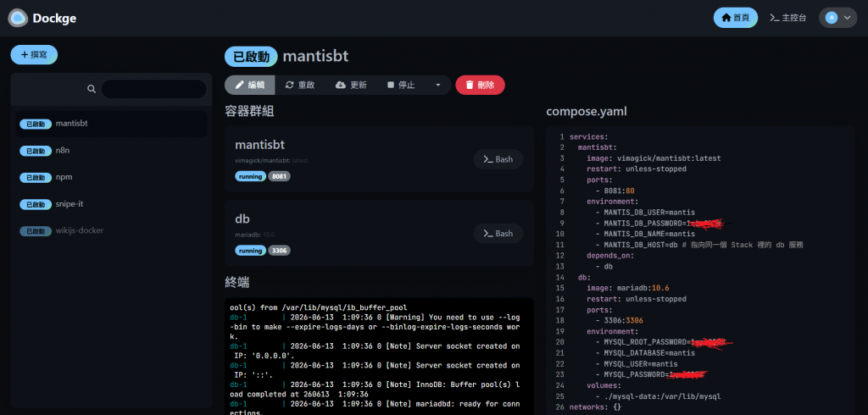
Task: Click the running badge of mantisbt
Action: tap(251, 176)
